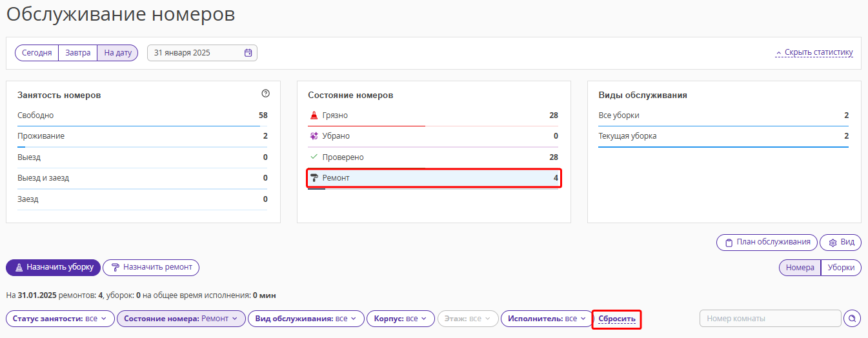Switch date to Завтра

[77, 53]
